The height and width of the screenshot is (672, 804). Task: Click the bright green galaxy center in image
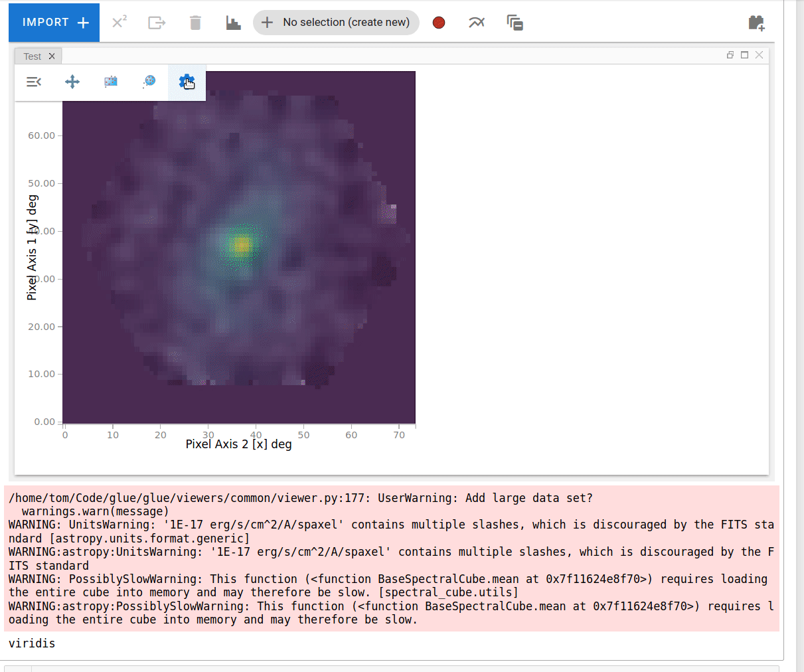(x=240, y=246)
